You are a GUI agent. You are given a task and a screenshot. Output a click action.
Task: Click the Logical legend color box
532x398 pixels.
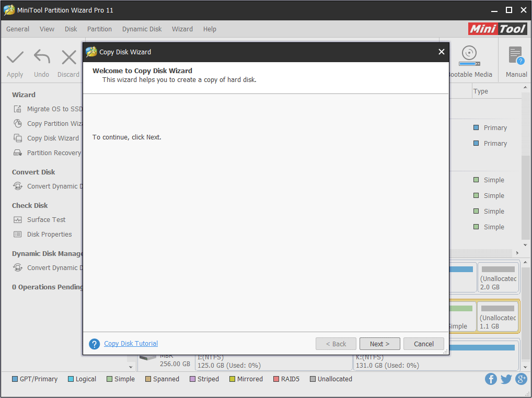pos(71,379)
